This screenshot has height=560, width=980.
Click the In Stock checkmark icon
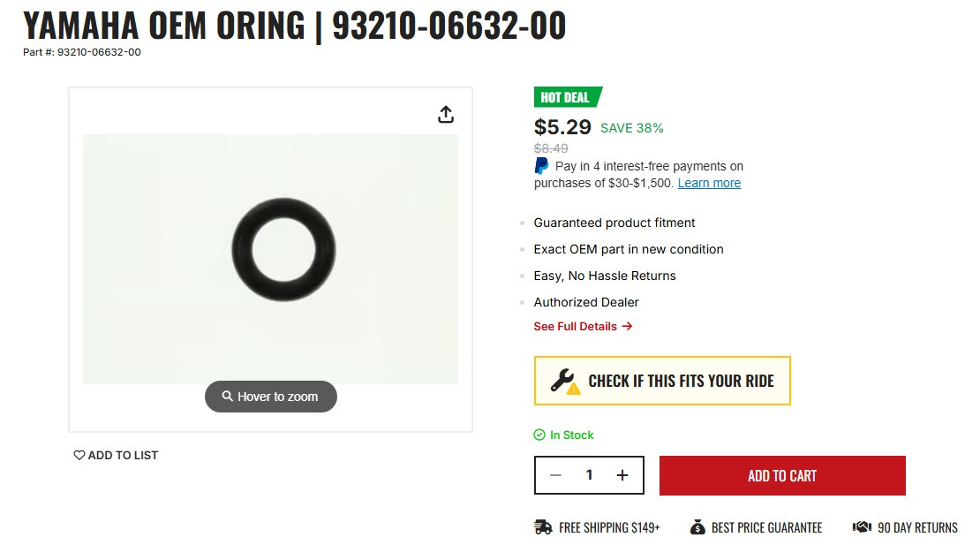[x=539, y=435]
